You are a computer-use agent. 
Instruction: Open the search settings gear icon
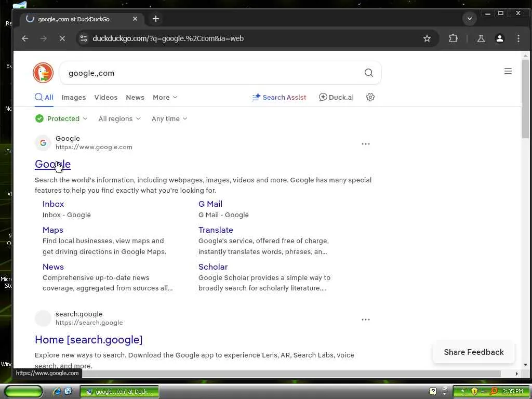point(370,97)
